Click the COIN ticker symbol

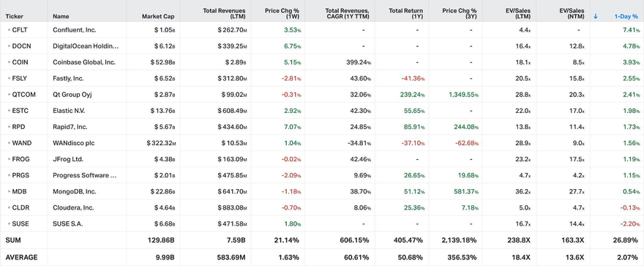(x=20, y=62)
